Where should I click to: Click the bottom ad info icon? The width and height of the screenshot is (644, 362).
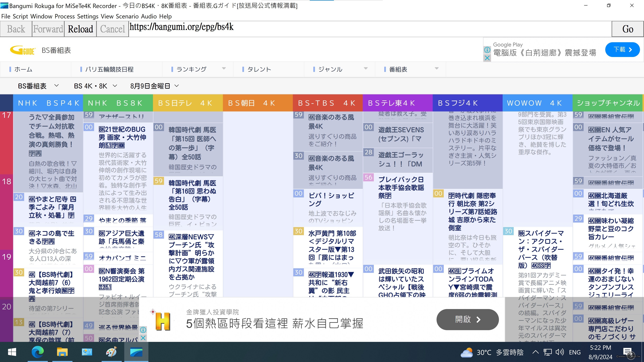[x=143, y=330]
